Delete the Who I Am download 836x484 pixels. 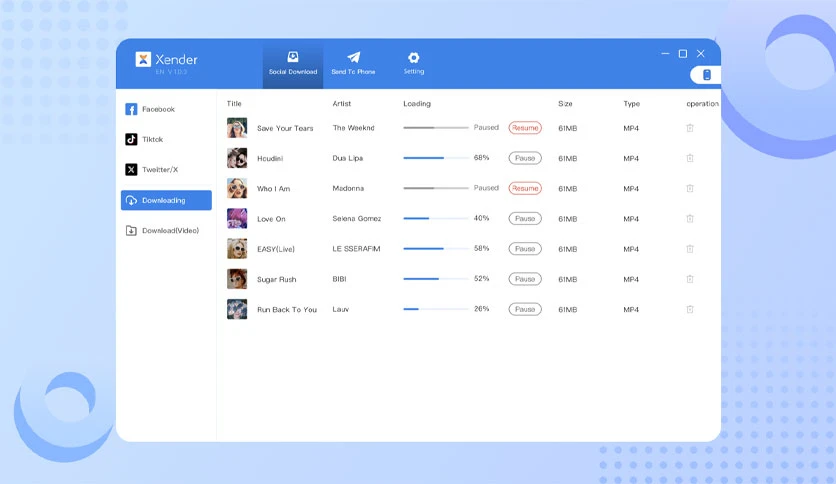[689, 188]
